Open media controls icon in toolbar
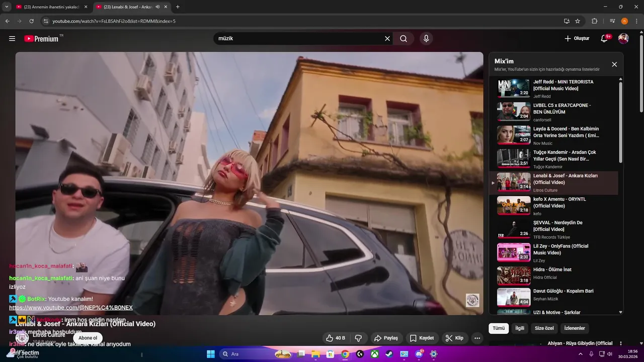The image size is (644, 362). (x=612, y=21)
